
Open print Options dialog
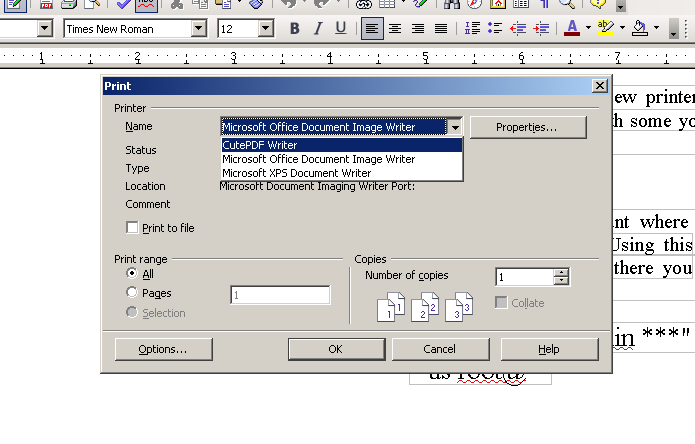point(164,349)
